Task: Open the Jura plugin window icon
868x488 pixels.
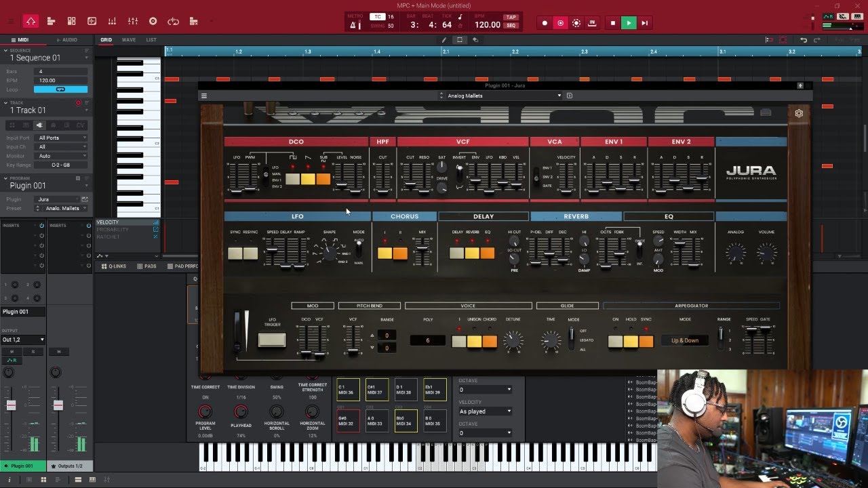Action: pos(85,199)
